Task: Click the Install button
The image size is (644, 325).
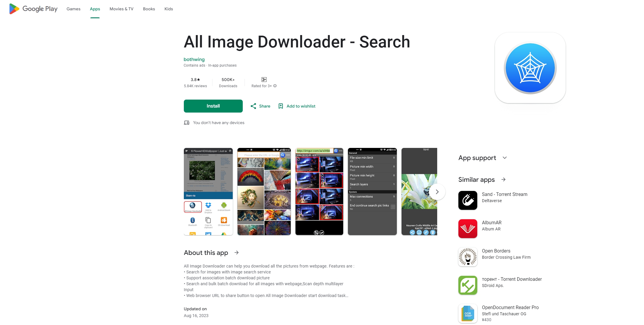Action: coord(213,106)
